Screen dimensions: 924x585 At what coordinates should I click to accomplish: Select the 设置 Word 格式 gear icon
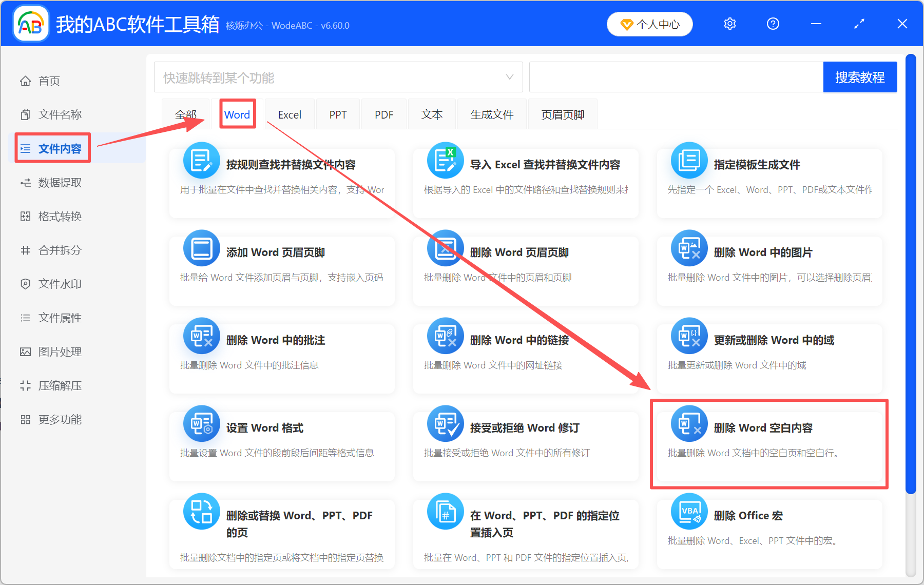tap(201, 424)
